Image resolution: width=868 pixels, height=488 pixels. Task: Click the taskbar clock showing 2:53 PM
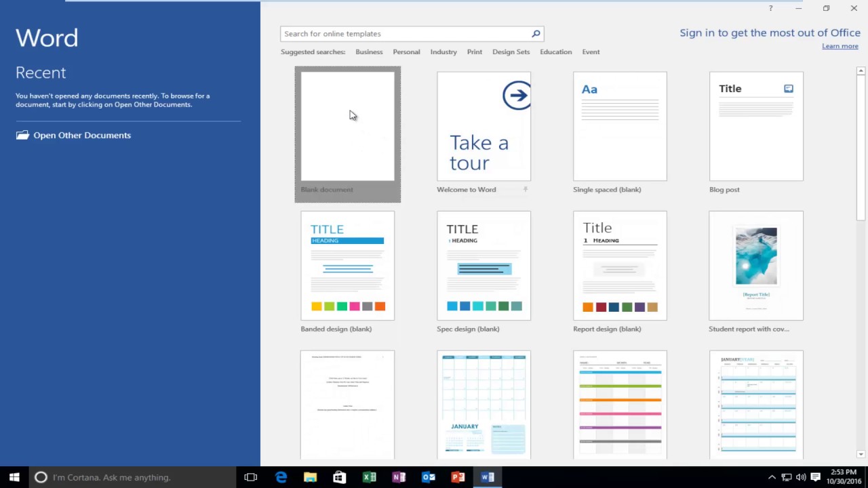(844, 477)
